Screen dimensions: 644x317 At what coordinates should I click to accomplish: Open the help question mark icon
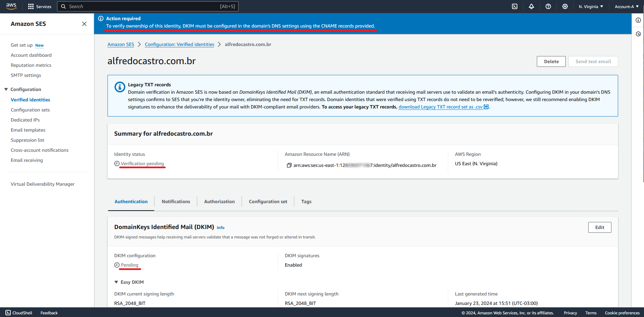(548, 6)
